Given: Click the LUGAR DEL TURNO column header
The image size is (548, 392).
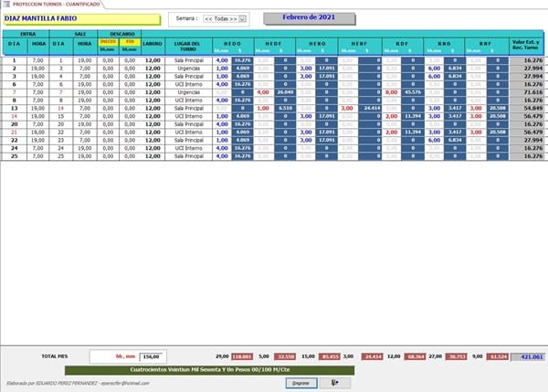Looking at the screenshot, I should pos(187,47).
